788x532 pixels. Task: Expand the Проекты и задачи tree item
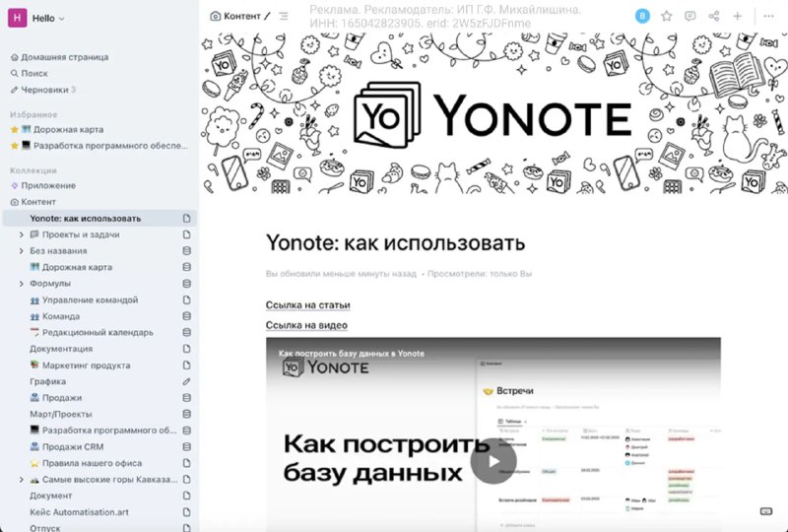pos(21,234)
